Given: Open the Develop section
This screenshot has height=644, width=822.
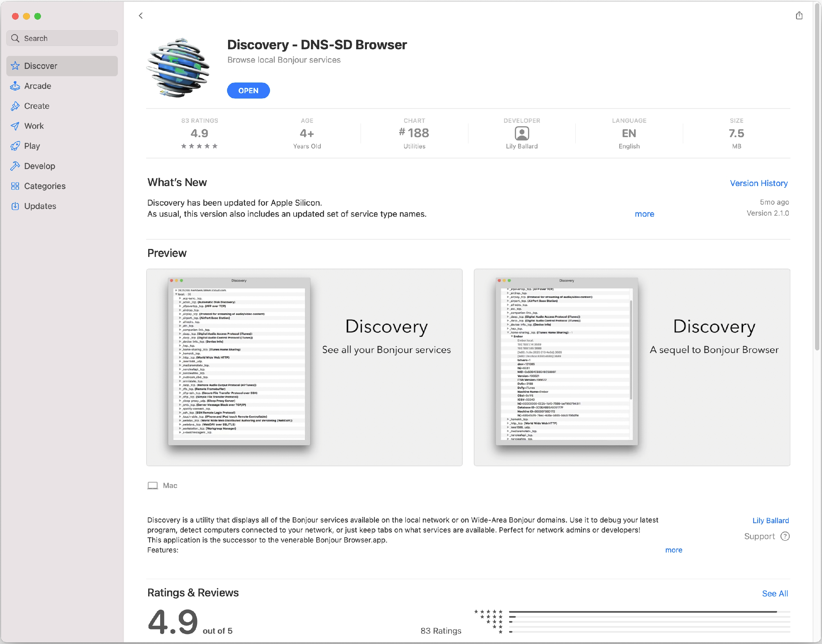Looking at the screenshot, I should [x=62, y=166].
